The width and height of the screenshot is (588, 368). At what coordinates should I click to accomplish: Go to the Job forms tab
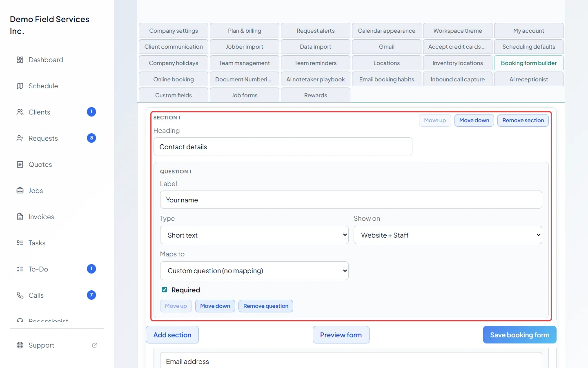[245, 95]
